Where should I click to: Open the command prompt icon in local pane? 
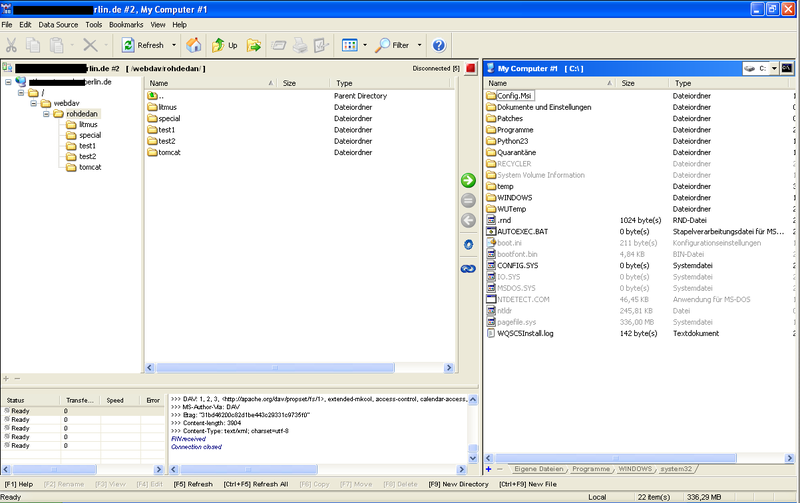pyautogui.click(x=787, y=68)
